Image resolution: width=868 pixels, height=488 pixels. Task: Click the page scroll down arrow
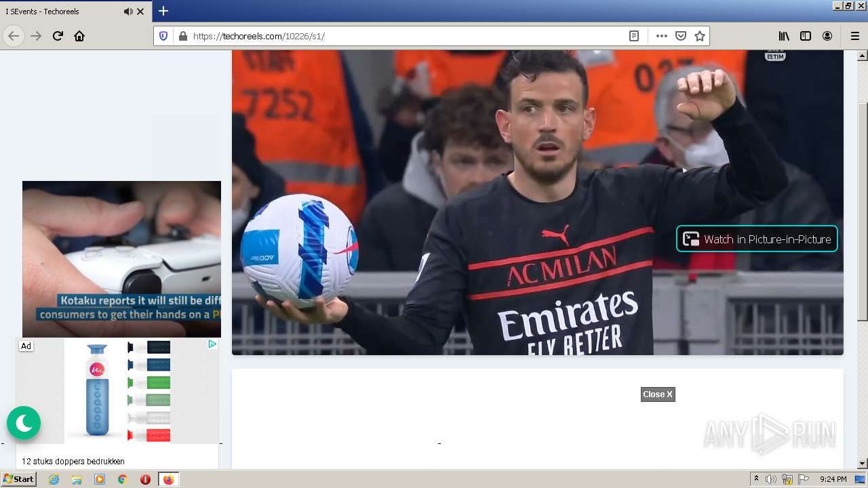click(x=863, y=464)
